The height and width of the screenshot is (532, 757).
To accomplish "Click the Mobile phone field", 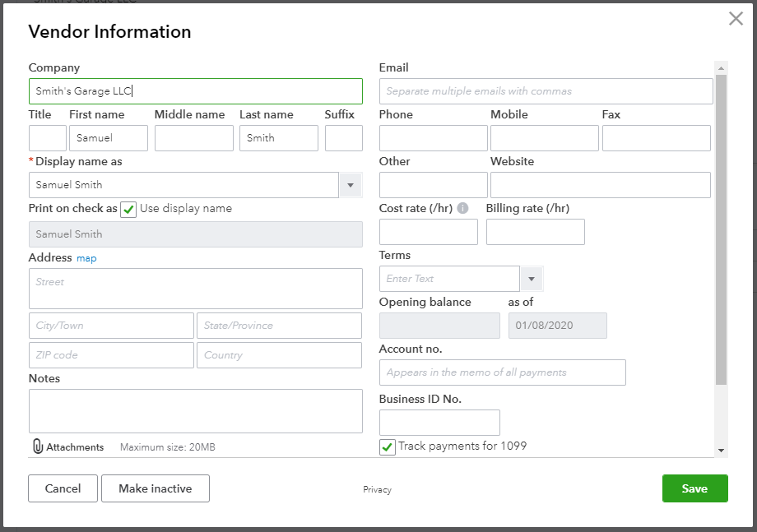I will 544,138.
